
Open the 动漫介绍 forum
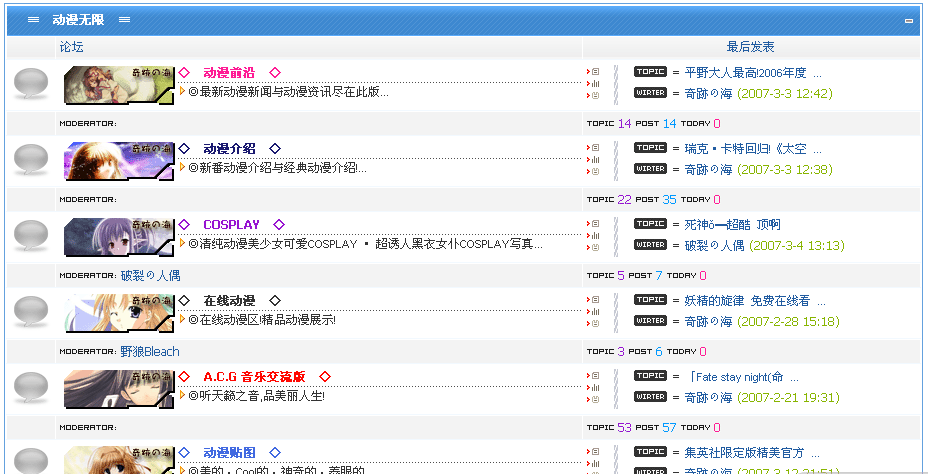229,149
